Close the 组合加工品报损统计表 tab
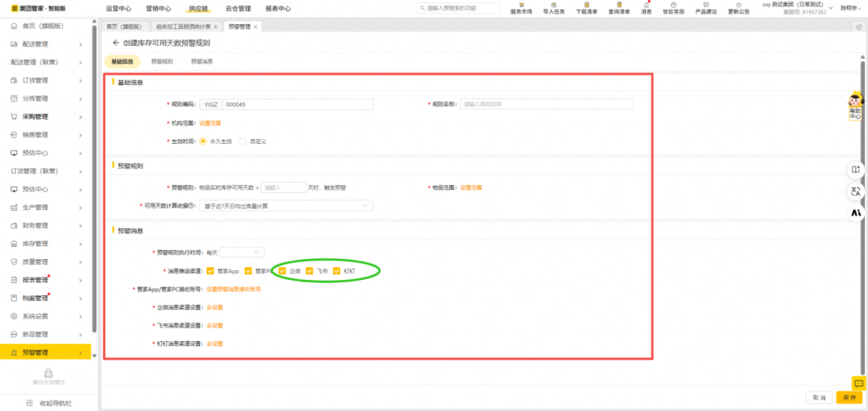This screenshot has height=411, width=868. (216, 27)
